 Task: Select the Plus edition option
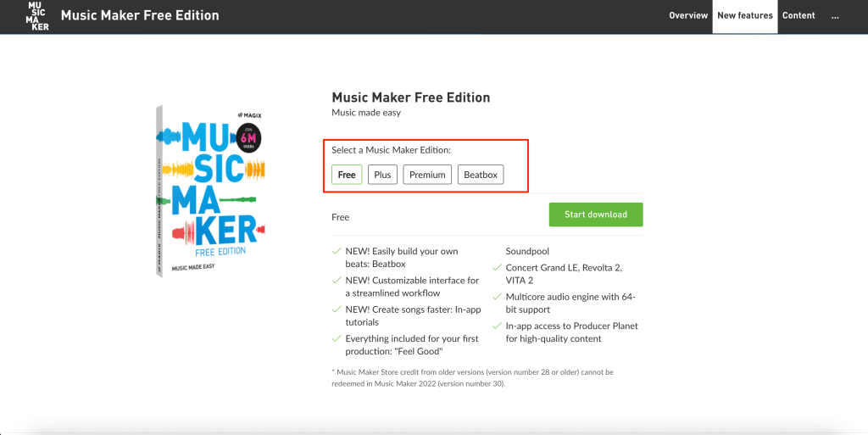(382, 175)
